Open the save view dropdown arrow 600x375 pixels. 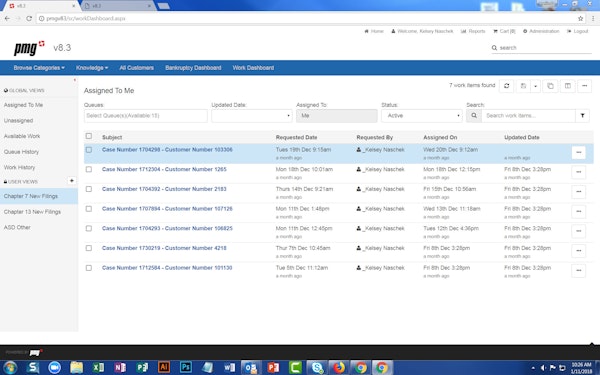click(535, 86)
